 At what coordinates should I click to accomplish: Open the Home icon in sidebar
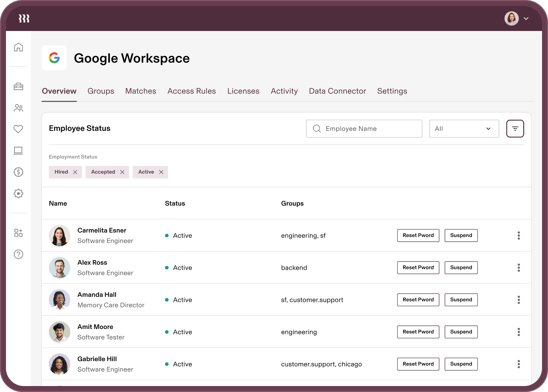pyautogui.click(x=18, y=47)
